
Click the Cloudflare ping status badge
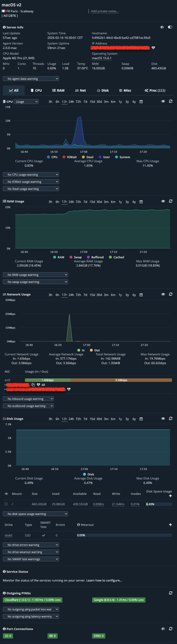[x=33, y=600]
